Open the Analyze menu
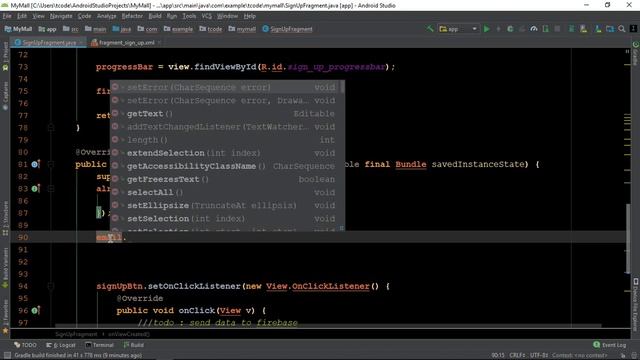Viewport: 640px width, 360px height. (107, 16)
